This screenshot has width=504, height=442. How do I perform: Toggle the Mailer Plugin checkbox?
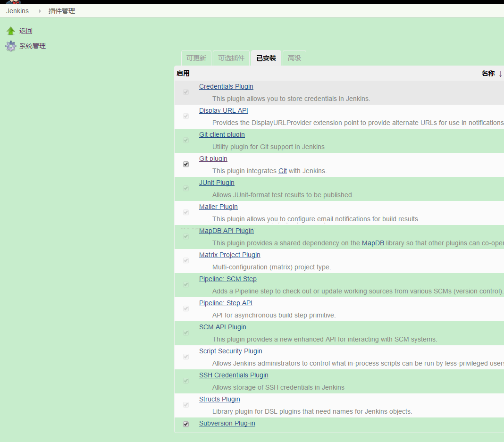point(186,213)
